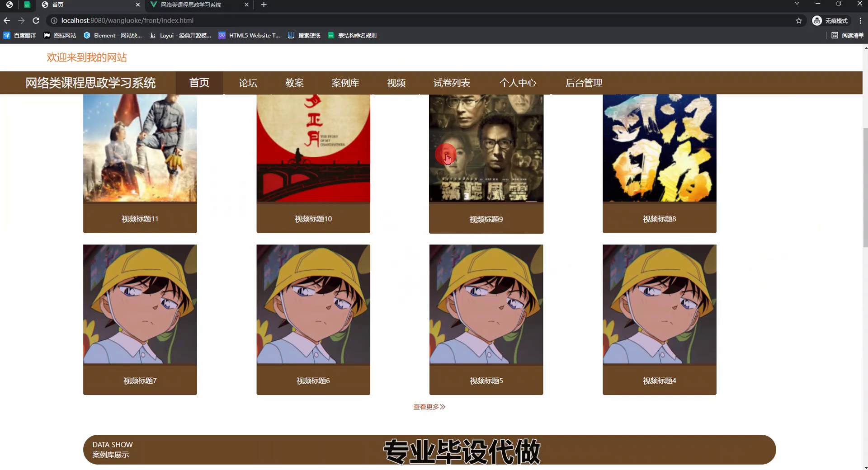Click the scrollbar down arrow
The width and height of the screenshot is (868, 470).
865,467
